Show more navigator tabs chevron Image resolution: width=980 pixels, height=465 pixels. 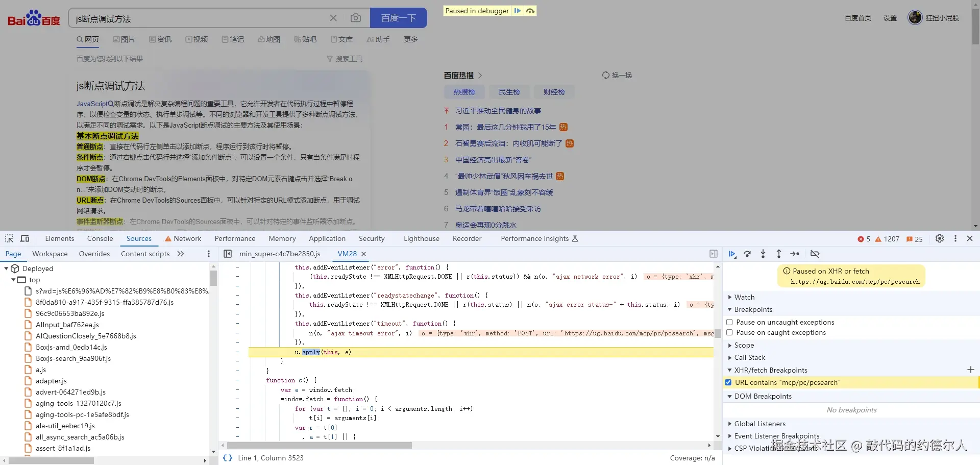(x=180, y=254)
